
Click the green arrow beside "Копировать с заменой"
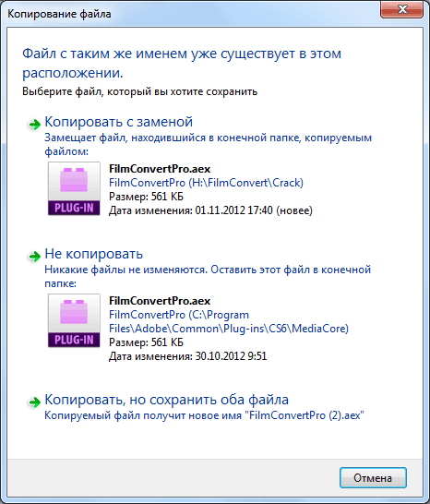[x=34, y=124]
